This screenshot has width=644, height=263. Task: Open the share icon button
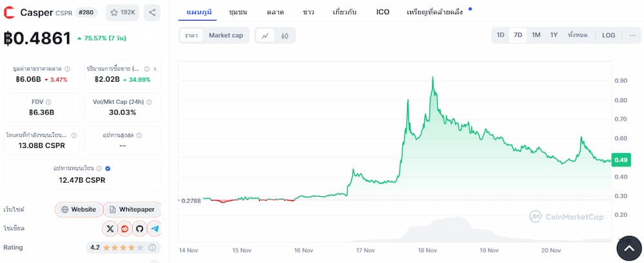tap(152, 13)
